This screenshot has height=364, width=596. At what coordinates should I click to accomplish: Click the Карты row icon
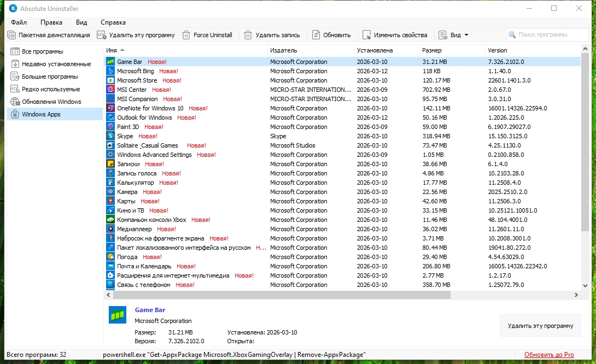(110, 201)
